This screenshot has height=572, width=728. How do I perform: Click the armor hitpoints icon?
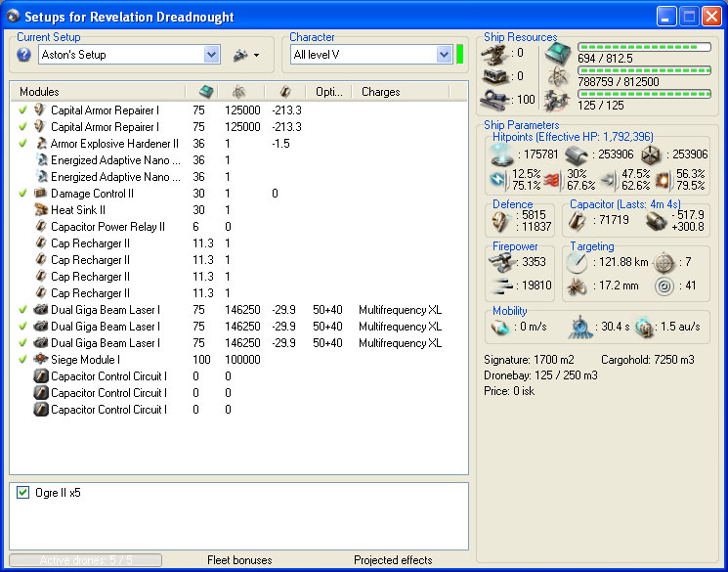pyautogui.click(x=576, y=154)
